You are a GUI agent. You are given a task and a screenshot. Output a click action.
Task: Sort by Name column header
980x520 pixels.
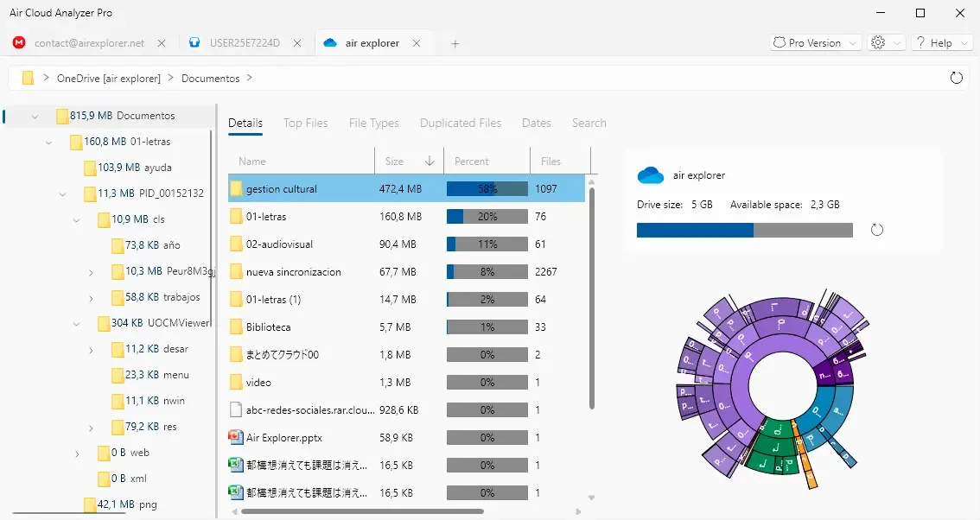tap(302, 162)
